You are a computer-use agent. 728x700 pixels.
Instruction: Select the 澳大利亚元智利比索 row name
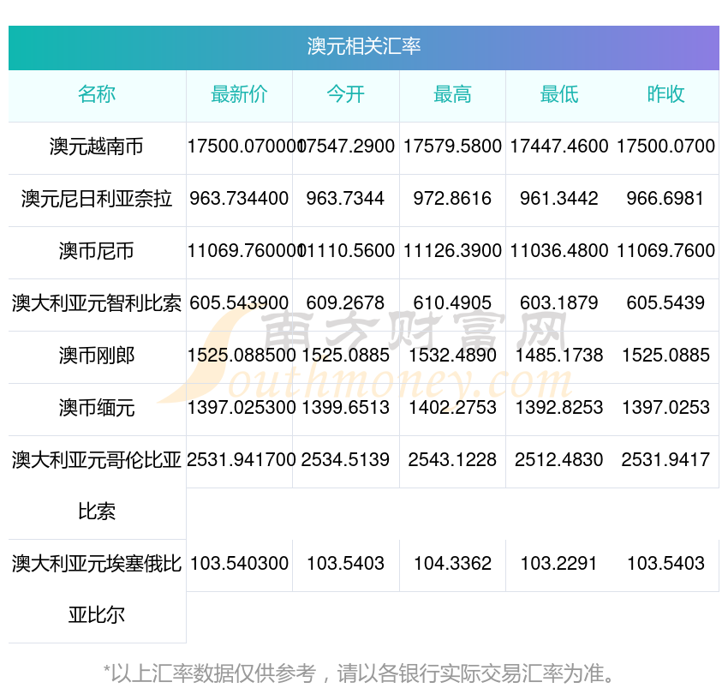[97, 303]
